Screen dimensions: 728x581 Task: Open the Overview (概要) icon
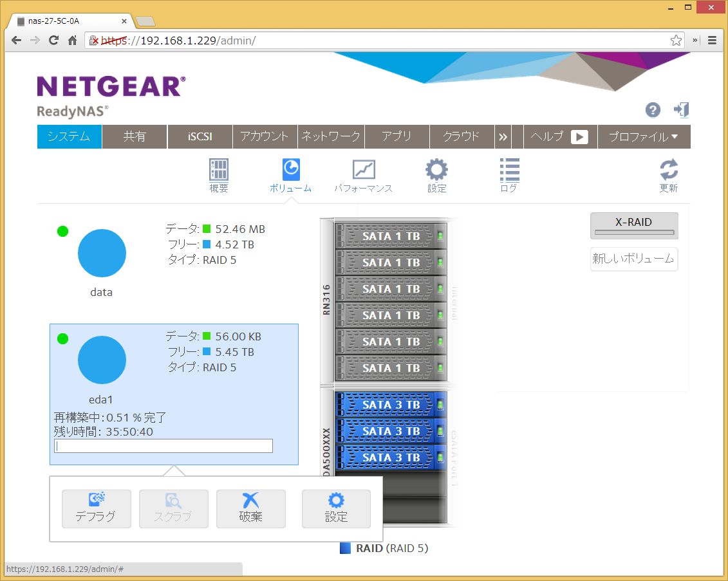pyautogui.click(x=219, y=171)
